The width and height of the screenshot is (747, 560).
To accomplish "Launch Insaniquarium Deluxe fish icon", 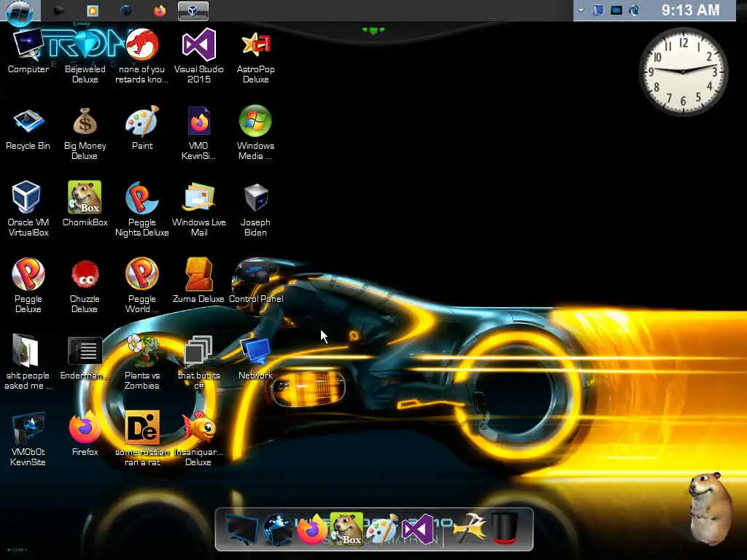I will 198,439.
